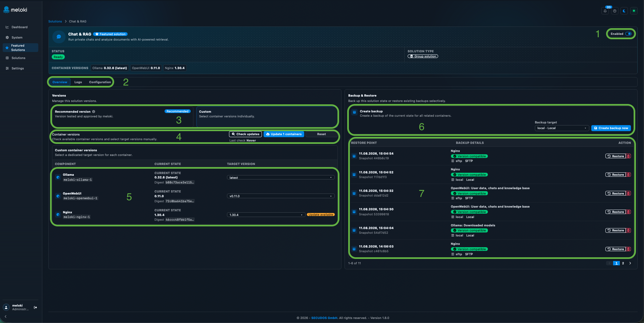
Task: Click the meloki logo
Action: click(15, 10)
